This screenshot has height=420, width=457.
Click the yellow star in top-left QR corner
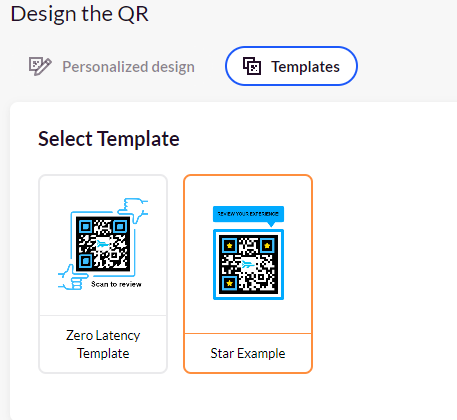(x=229, y=246)
